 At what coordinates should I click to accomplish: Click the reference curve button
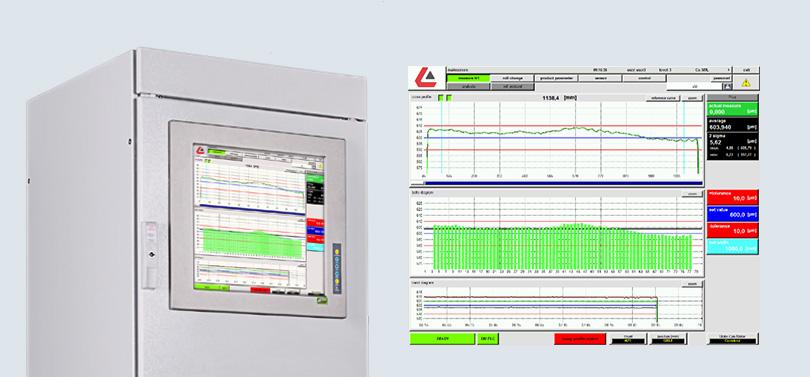click(x=663, y=98)
